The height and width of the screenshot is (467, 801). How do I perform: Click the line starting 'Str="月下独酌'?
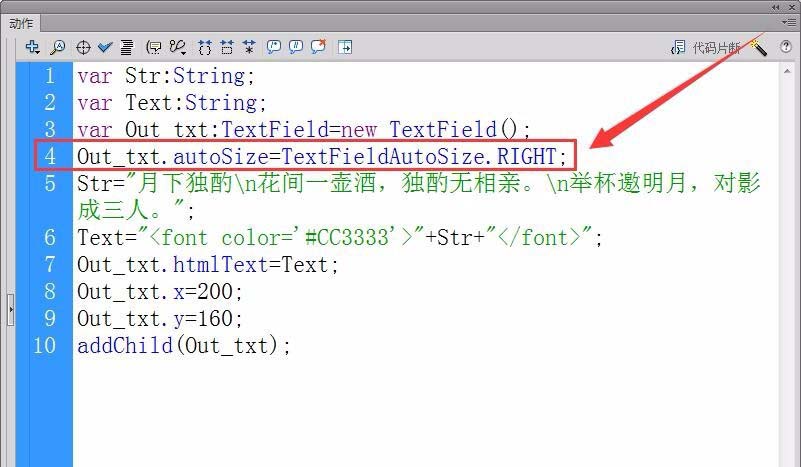[419, 197]
